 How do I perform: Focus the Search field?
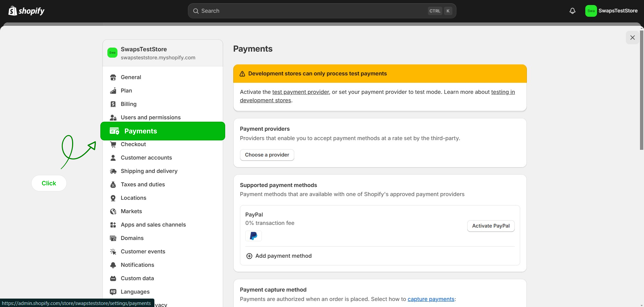click(x=322, y=11)
